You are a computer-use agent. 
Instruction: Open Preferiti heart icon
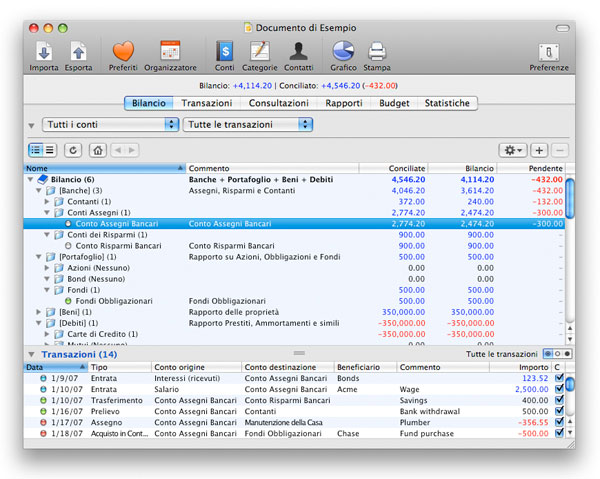pos(123,51)
